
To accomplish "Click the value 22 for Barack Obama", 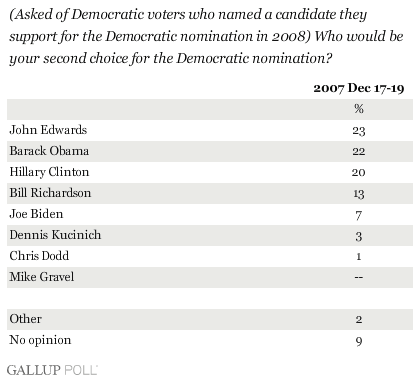I will click(359, 151).
